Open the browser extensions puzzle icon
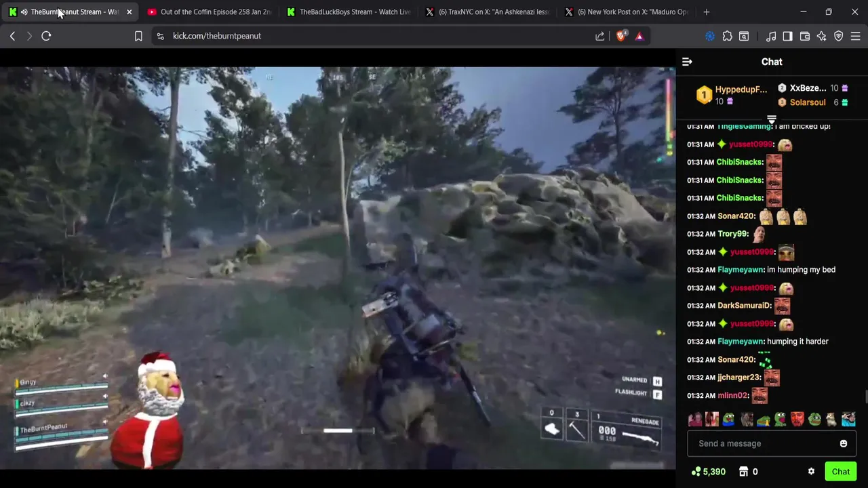This screenshot has width=868, height=488. coord(728,36)
